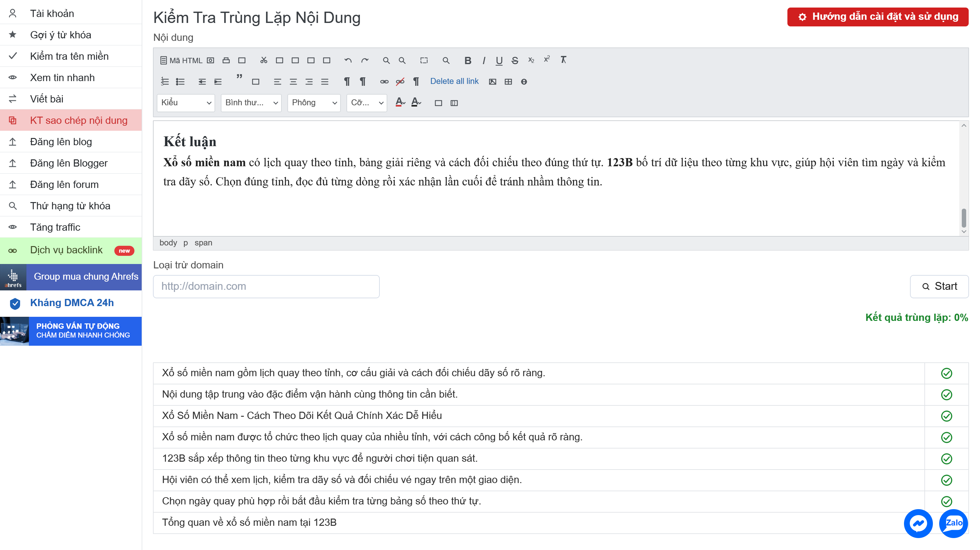Focus the Loại trừ domain input field
Image resolution: width=980 pixels, height=550 pixels.
(x=266, y=286)
